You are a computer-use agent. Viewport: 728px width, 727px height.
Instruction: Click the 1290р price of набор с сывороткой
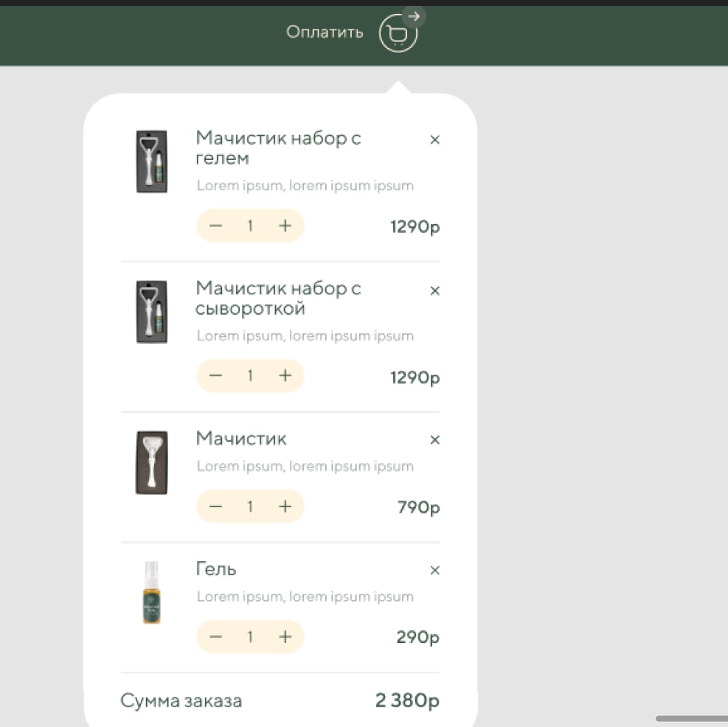[x=415, y=378]
